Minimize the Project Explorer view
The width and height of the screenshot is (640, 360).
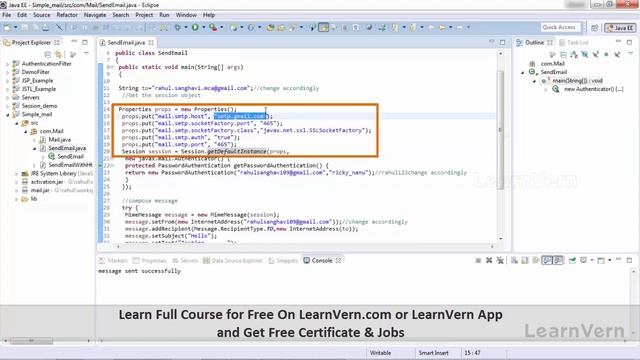pos(74,42)
